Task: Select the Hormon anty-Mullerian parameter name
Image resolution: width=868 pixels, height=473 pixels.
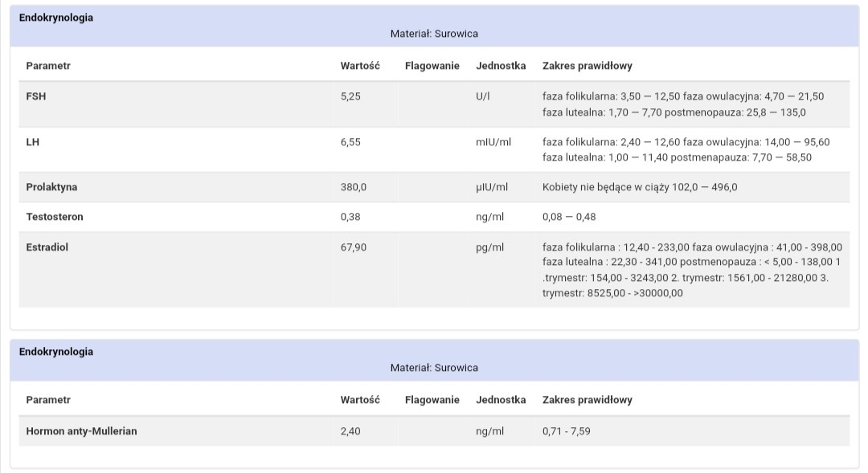Action: [81, 431]
